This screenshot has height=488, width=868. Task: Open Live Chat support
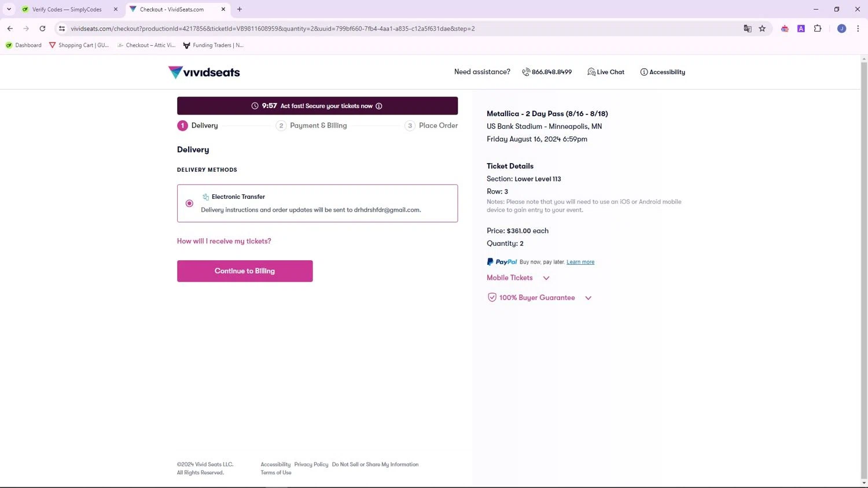(x=606, y=72)
